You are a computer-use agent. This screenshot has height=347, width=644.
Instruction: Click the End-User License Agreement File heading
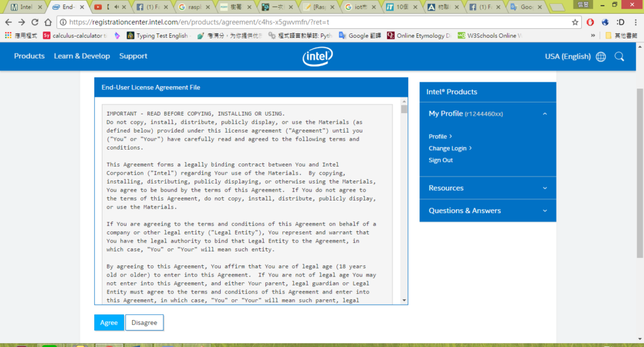click(151, 87)
